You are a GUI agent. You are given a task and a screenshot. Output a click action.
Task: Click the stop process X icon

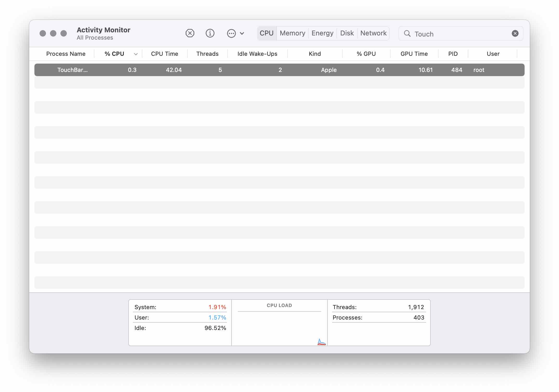click(190, 33)
